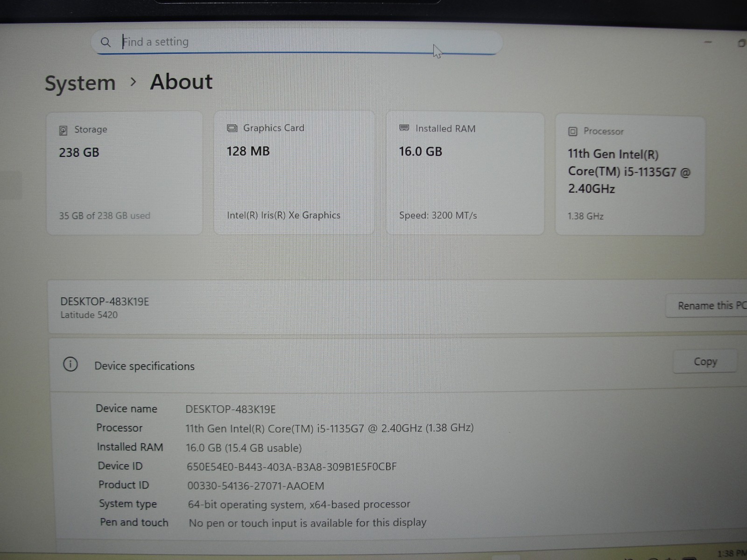This screenshot has height=560, width=747.
Task: Open the Installed RAM 16.0 GB card
Action: [465, 173]
